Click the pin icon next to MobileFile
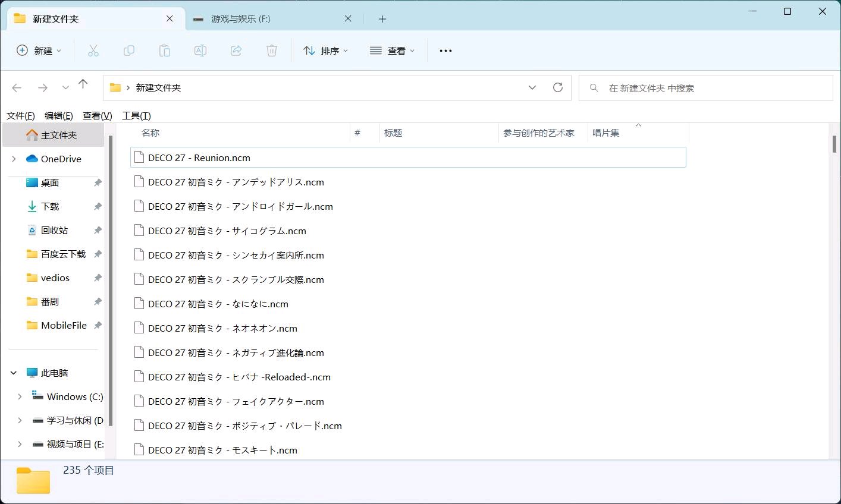Viewport: 841px width, 504px height. [x=98, y=325]
